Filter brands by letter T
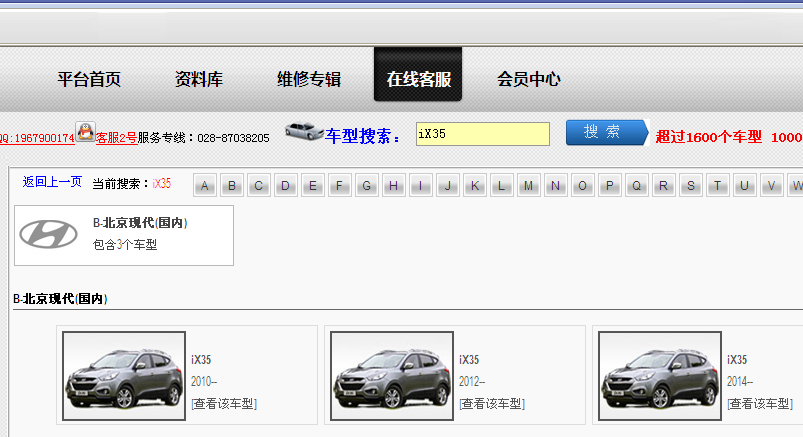The width and height of the screenshot is (803, 437). pyautogui.click(x=718, y=185)
